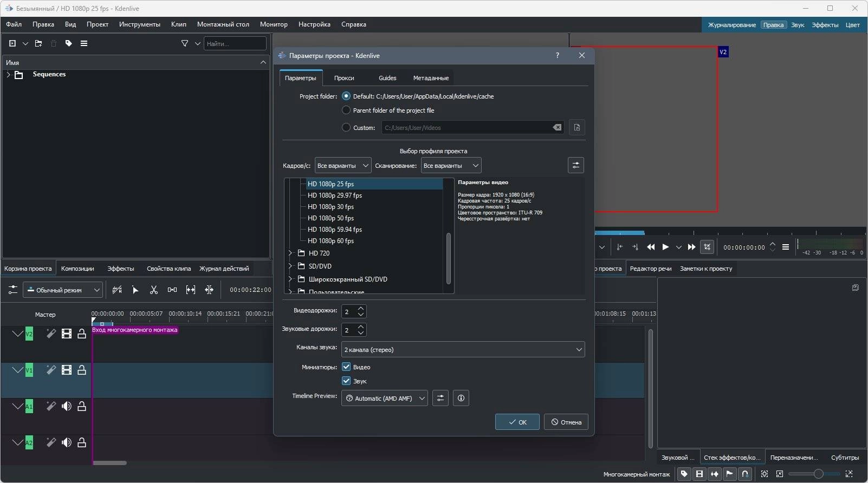Screen dimensions: 868x483
Task: Click the fast forward button in the monitor
Action: click(x=692, y=247)
